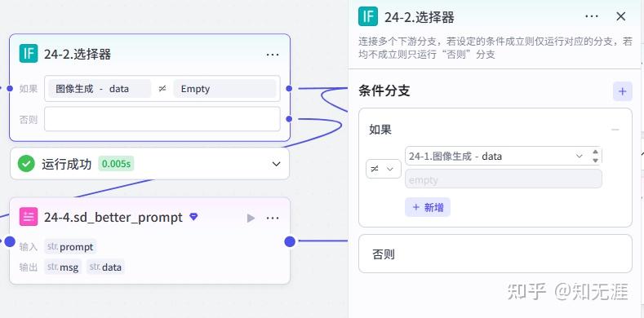Click the 24-2.选择器 title in side panel
Screen dimensions: 644x318
[x=420, y=17]
